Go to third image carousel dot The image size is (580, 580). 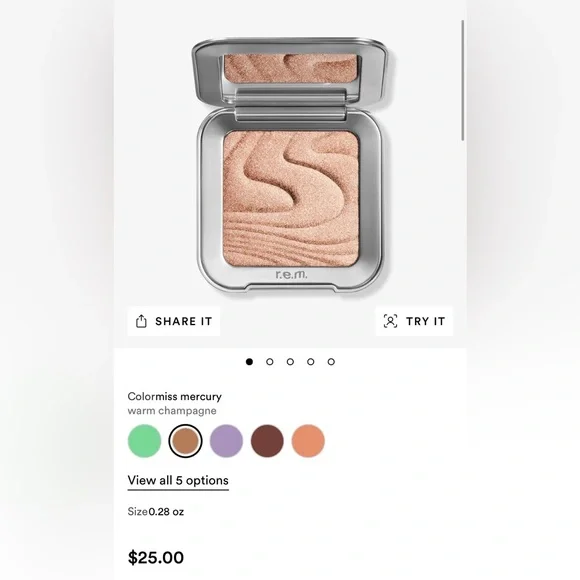[290, 362]
